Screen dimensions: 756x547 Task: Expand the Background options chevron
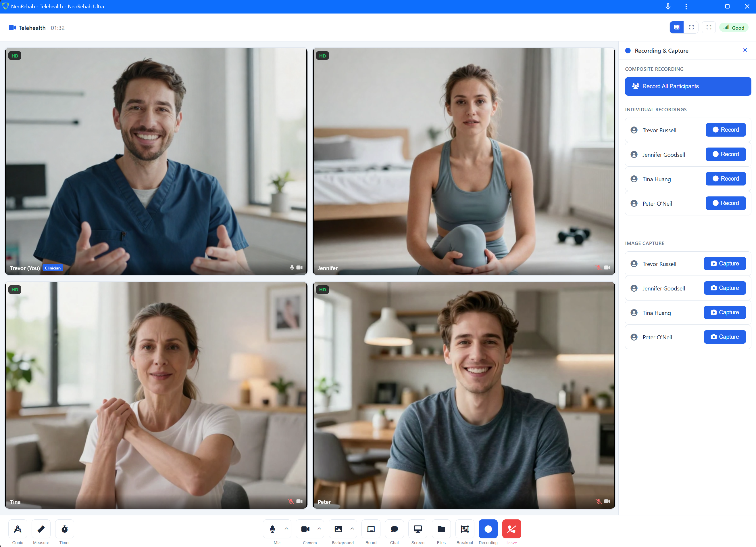coord(352,529)
